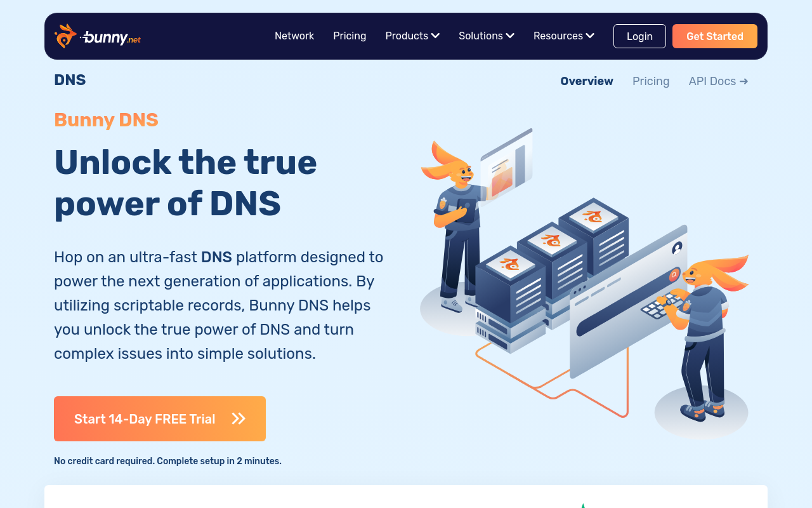This screenshot has height=508, width=812.
Task: Open the bunny.net logo home link
Action: point(98,36)
